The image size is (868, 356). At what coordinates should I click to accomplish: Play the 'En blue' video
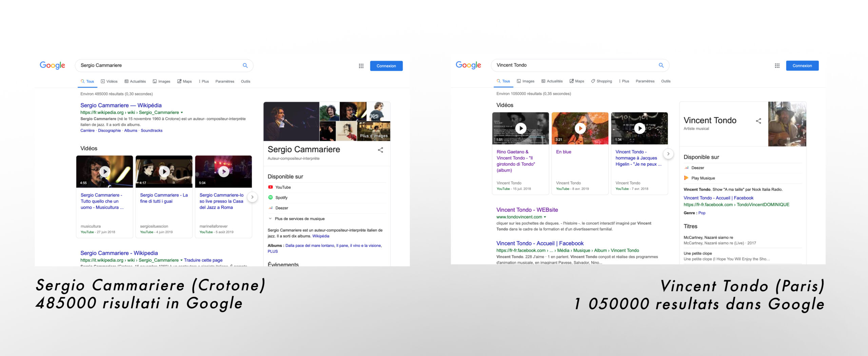click(580, 128)
